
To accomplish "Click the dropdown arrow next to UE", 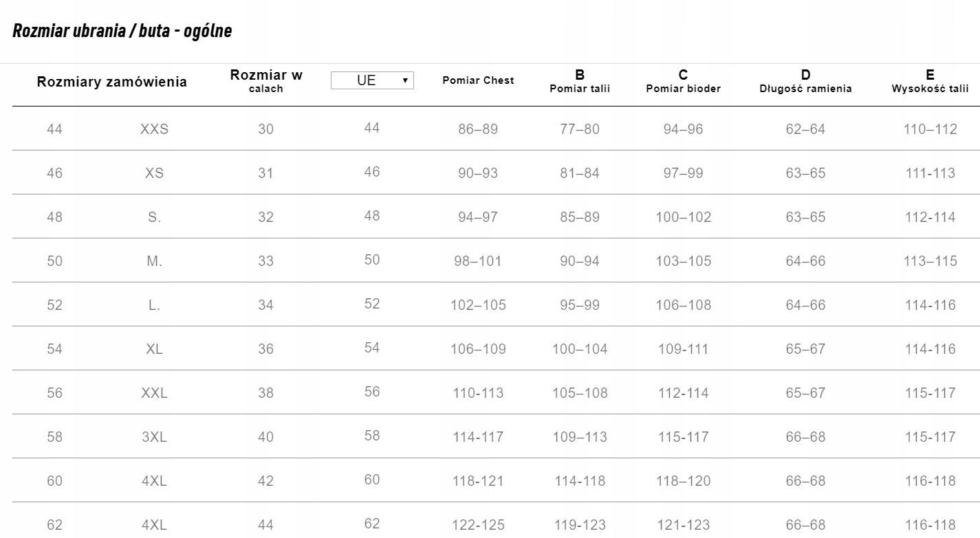I will click(x=405, y=80).
